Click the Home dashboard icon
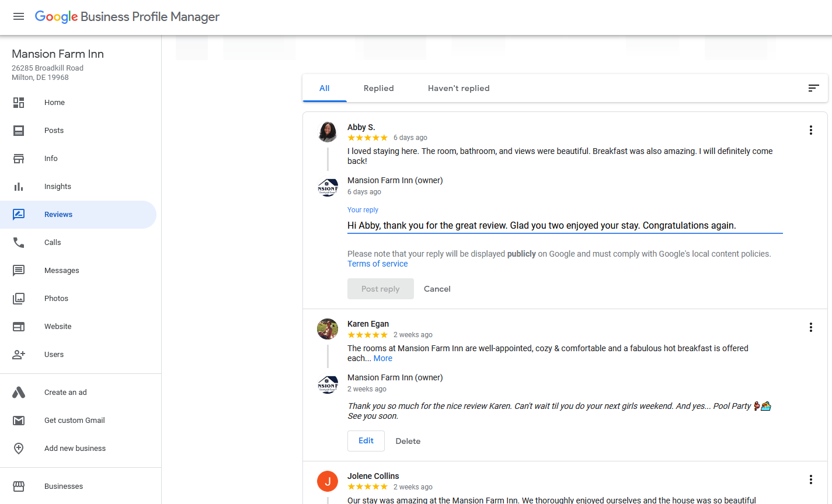This screenshot has height=504, width=832. [19, 103]
